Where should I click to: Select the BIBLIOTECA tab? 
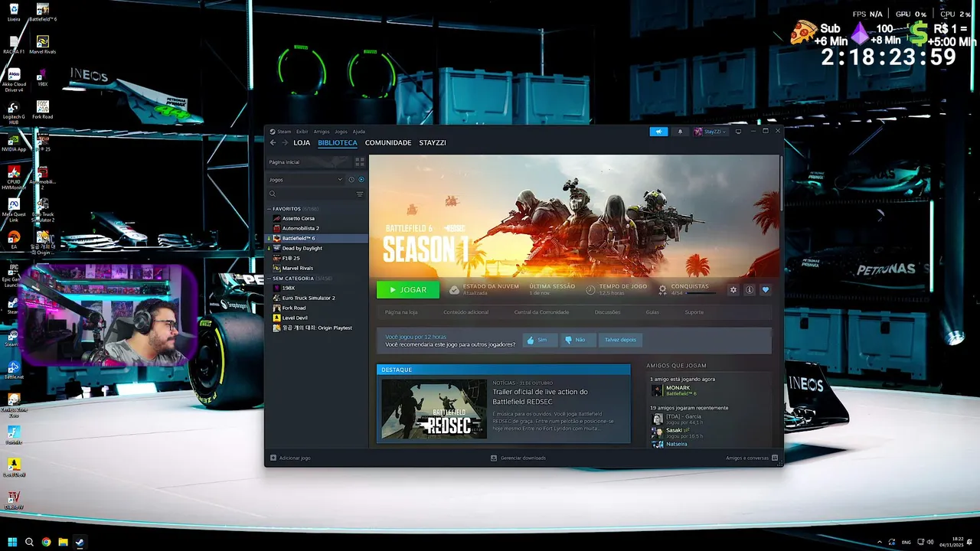pyautogui.click(x=338, y=142)
